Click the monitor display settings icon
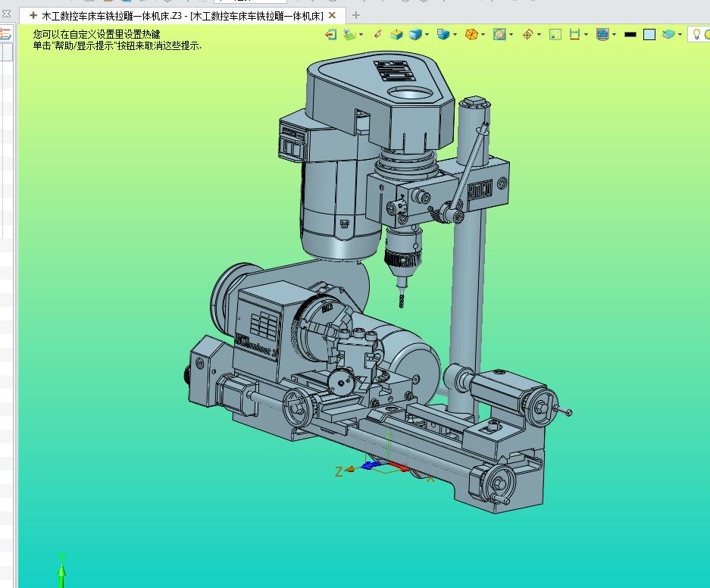 pyautogui.click(x=602, y=34)
